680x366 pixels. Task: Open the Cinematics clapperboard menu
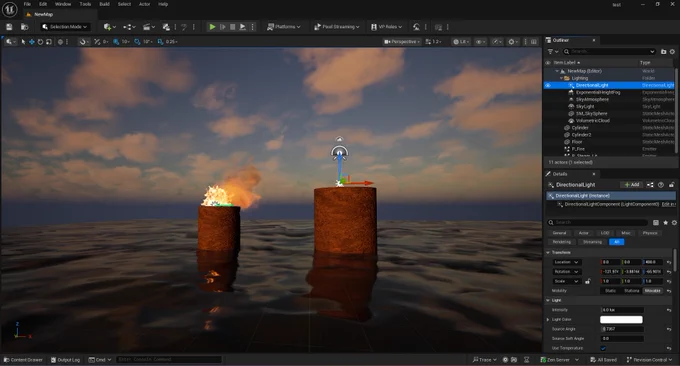pyautogui.click(x=149, y=27)
